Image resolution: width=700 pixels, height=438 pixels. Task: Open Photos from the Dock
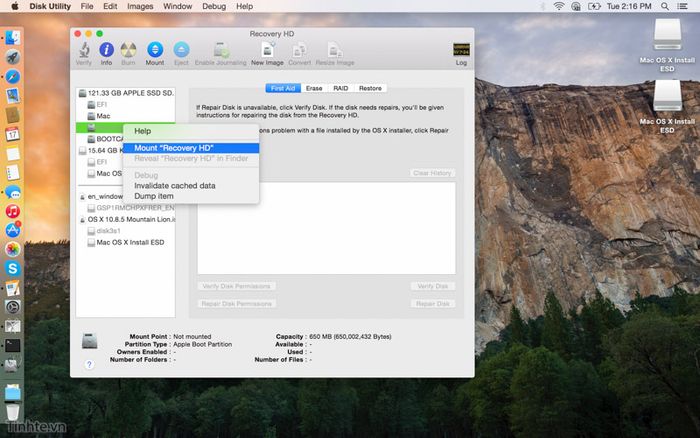(12, 249)
